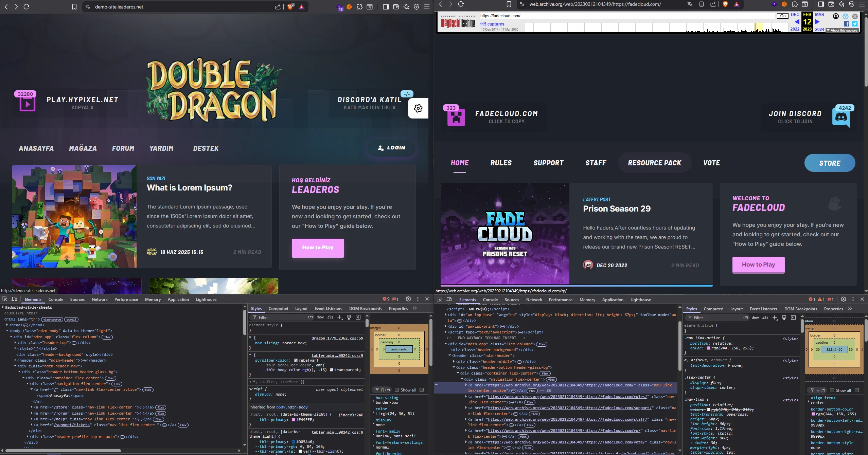The image size is (868, 455).
Task: Switch to Network tab in leaderos DevTools
Action: tap(100, 299)
